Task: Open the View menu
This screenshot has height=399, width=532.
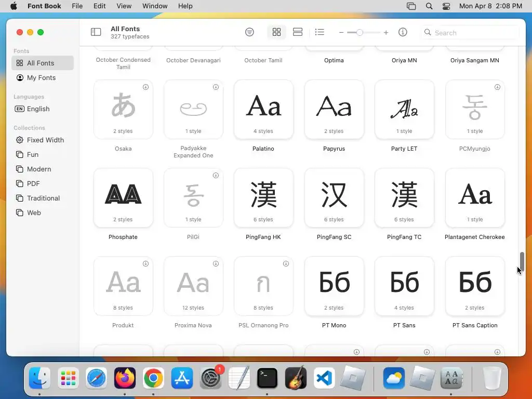Action: (124, 6)
